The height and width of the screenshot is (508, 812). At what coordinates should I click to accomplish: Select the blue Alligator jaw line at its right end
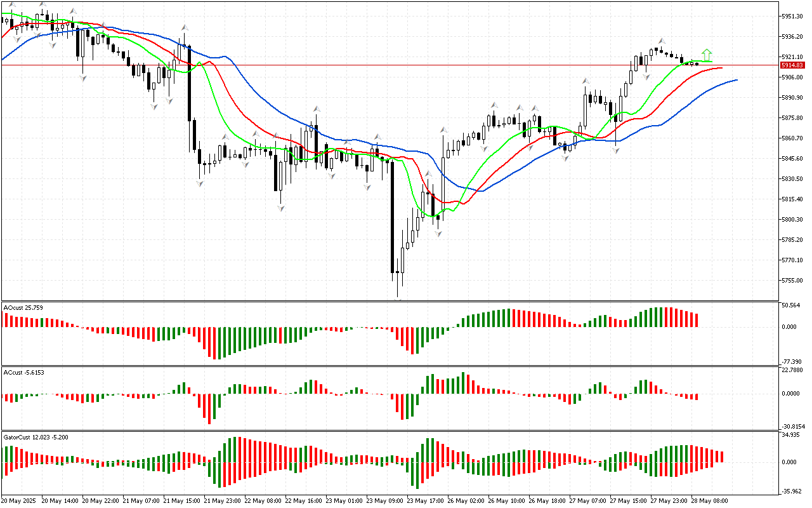click(736, 80)
